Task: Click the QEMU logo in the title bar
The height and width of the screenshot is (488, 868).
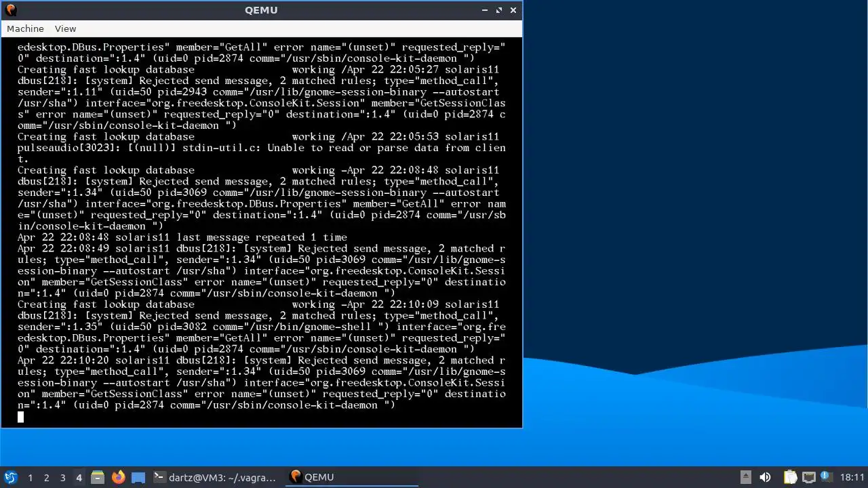Action: pyautogui.click(x=10, y=9)
